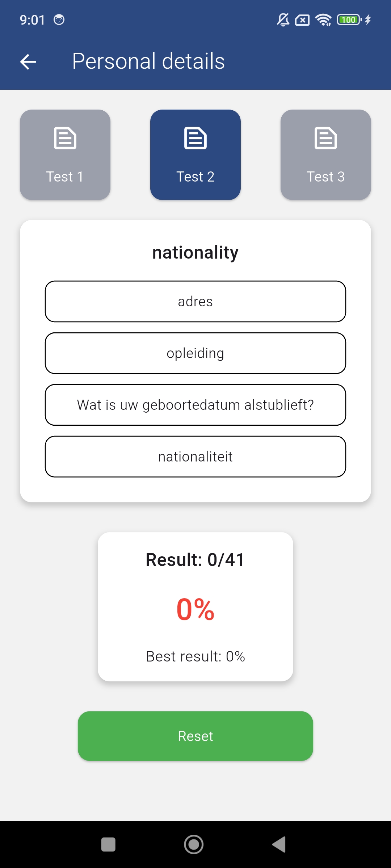Tap the Test 3 document icon

(x=326, y=138)
